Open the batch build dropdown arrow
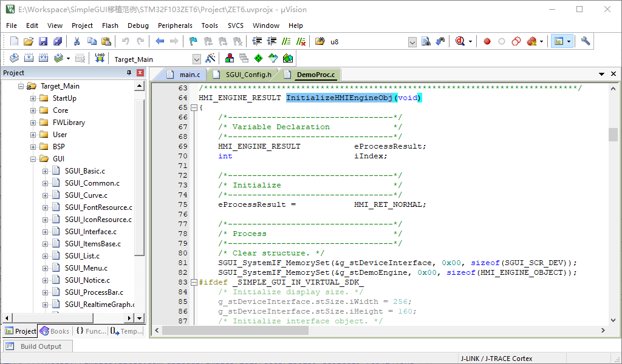The height and width of the screenshot is (364, 622). tap(68, 59)
